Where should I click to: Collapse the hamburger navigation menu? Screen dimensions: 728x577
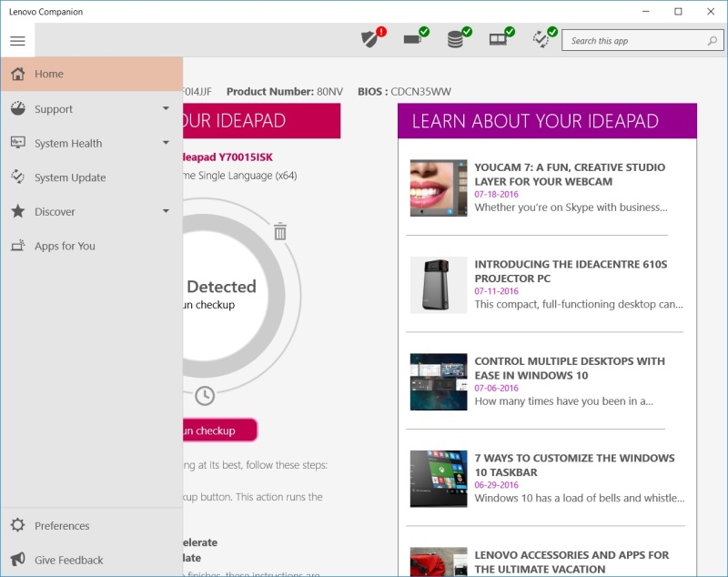tap(17, 41)
